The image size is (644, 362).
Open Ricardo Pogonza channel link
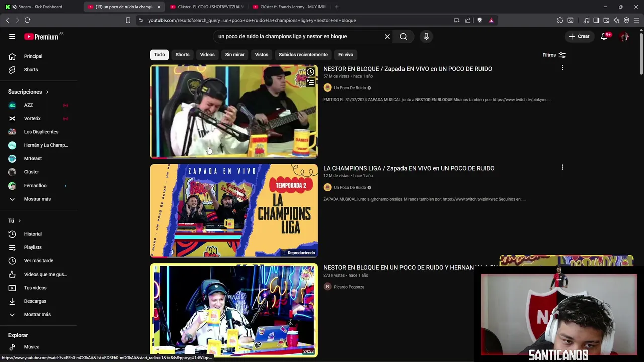pos(349,287)
